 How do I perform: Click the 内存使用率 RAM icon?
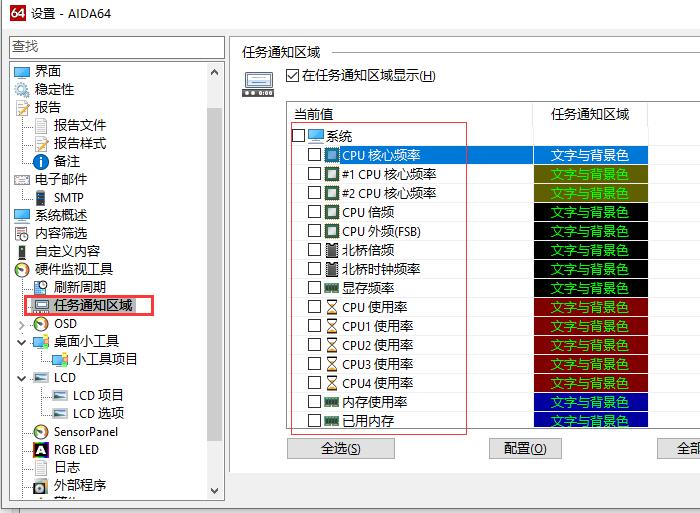coord(331,402)
